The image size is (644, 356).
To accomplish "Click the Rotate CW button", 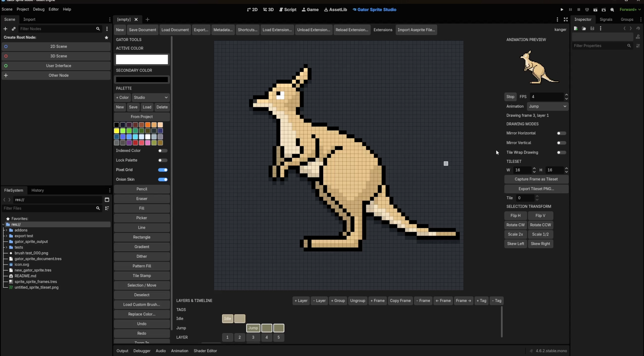I will [515, 225].
